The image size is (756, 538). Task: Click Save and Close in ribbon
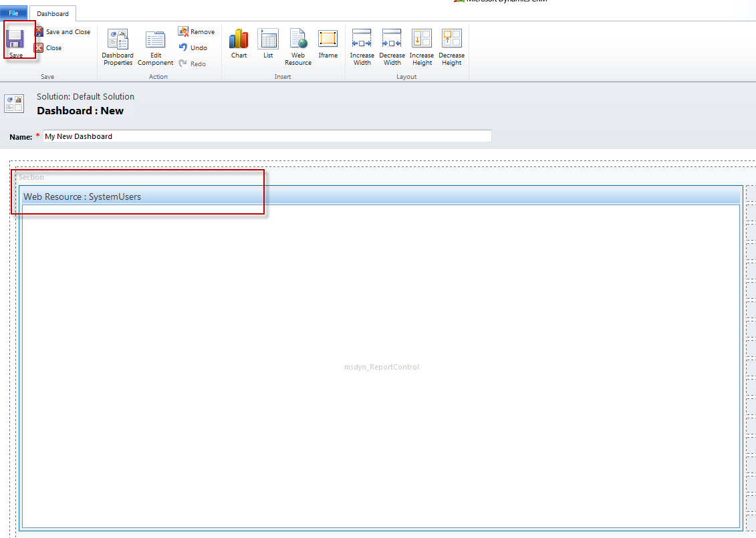[63, 32]
